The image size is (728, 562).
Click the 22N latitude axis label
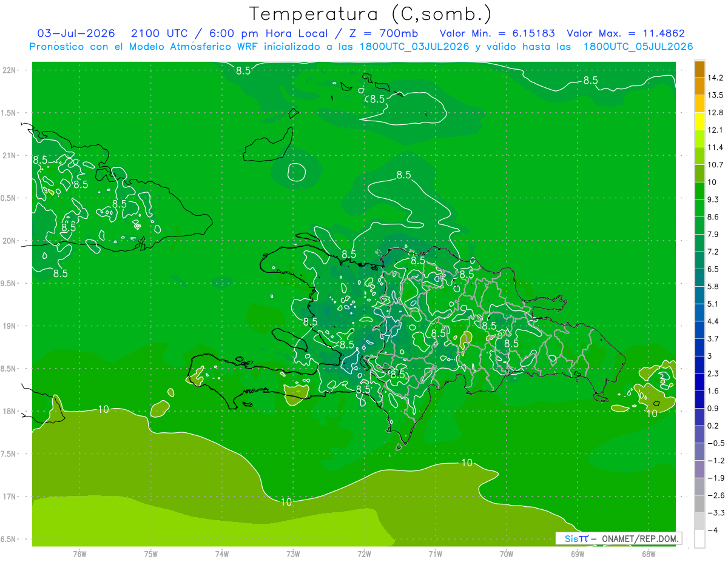[x=10, y=70]
